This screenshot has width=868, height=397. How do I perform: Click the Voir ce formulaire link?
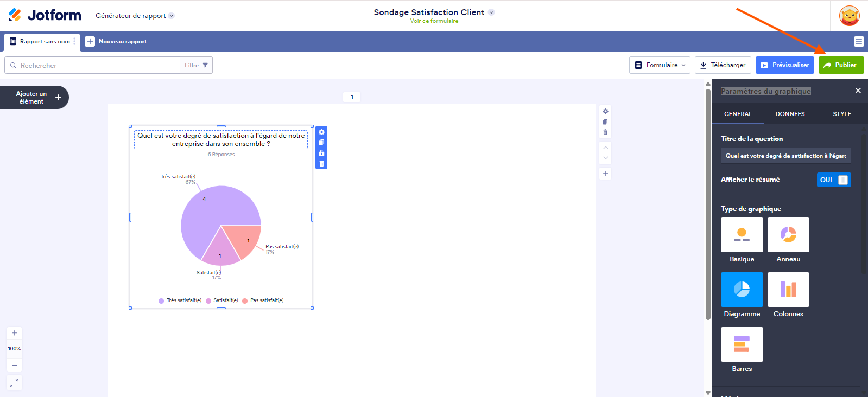pos(434,21)
